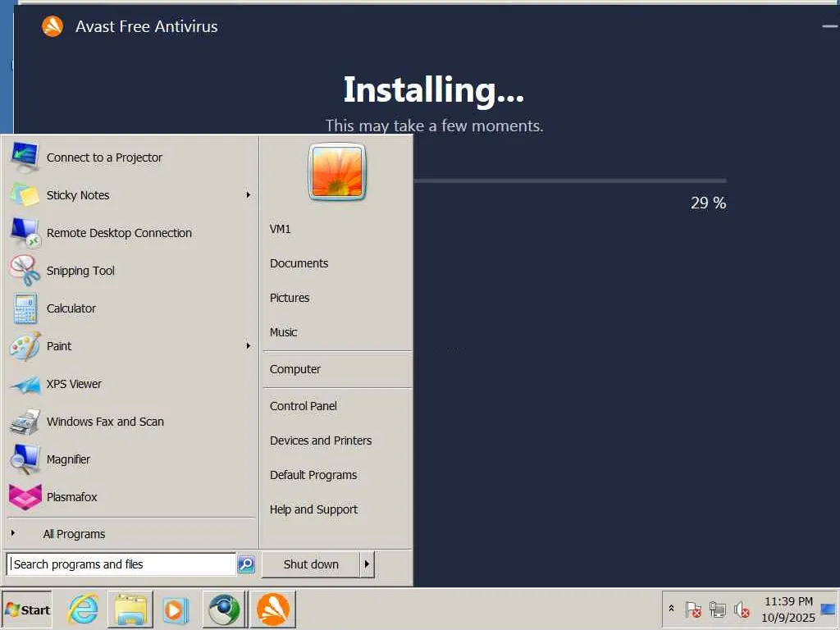Open Documents from Start menu
Screen dimensions: 840x630
point(299,263)
